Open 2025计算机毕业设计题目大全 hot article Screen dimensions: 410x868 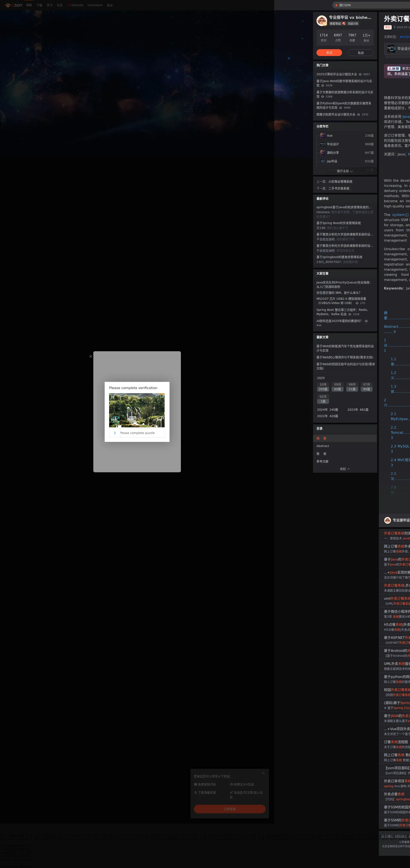[x=336, y=74]
